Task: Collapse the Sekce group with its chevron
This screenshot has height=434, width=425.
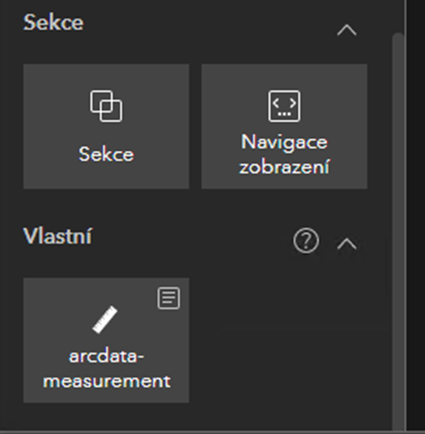Action: coord(347,30)
